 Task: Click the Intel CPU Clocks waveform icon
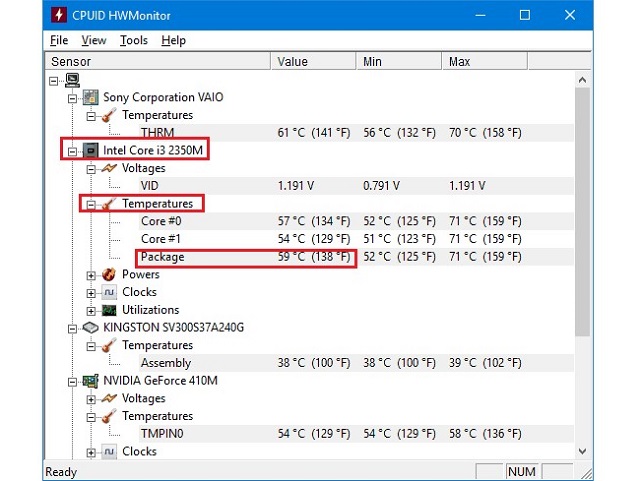tap(109, 292)
